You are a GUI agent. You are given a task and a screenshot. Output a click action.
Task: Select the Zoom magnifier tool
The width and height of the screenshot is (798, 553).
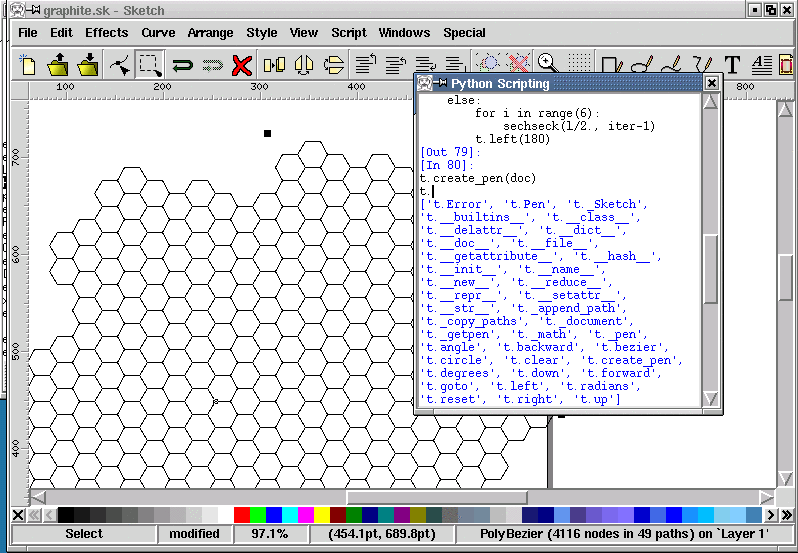(x=548, y=63)
